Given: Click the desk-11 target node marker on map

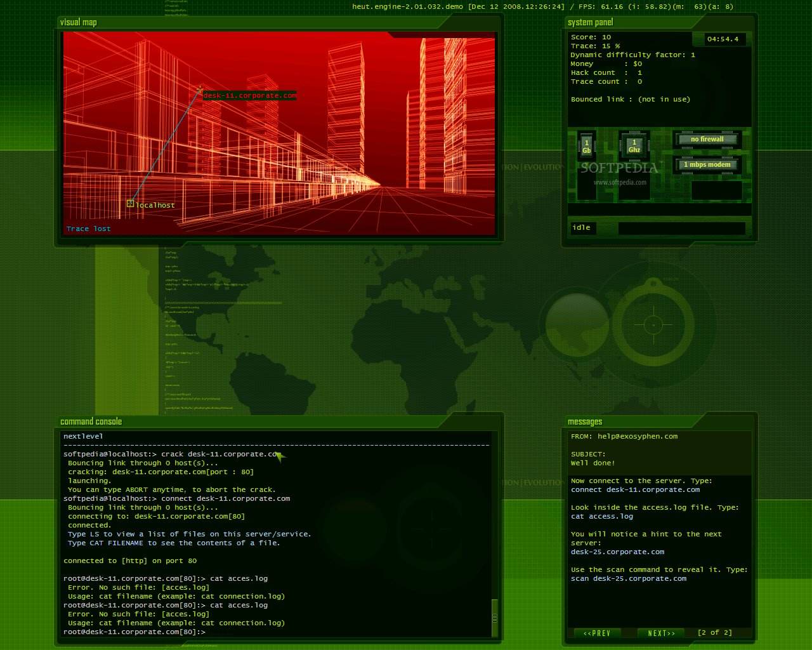Looking at the screenshot, I should (200, 90).
